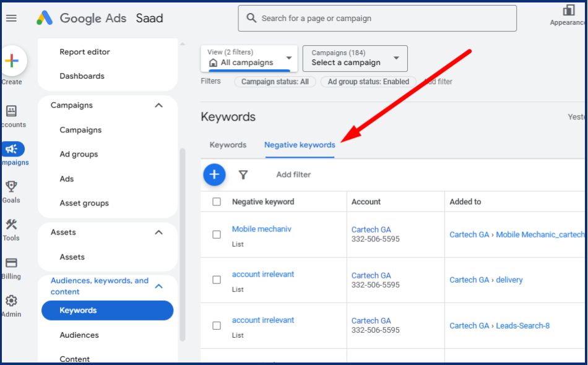Collapse Audiences, keywords, and content section
Screen dimensions: 588x365
(x=158, y=286)
